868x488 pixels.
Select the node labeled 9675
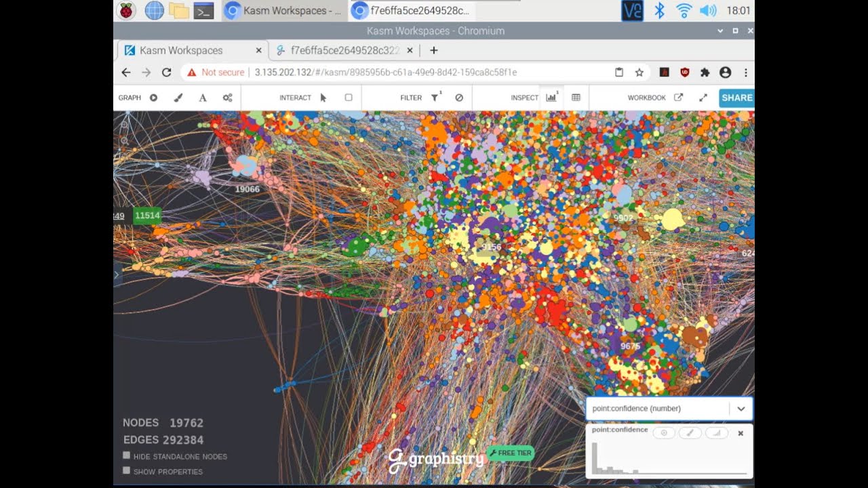[630, 346]
